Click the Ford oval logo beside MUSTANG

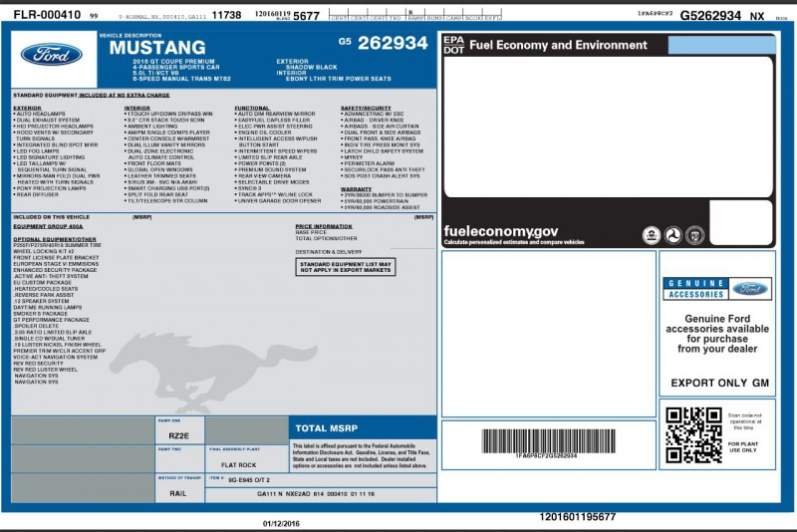52,55
